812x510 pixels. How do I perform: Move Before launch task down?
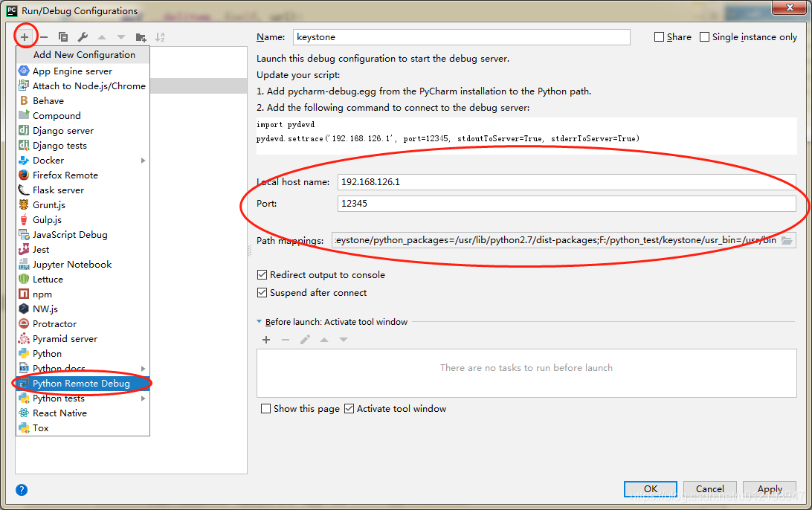pyautogui.click(x=344, y=340)
